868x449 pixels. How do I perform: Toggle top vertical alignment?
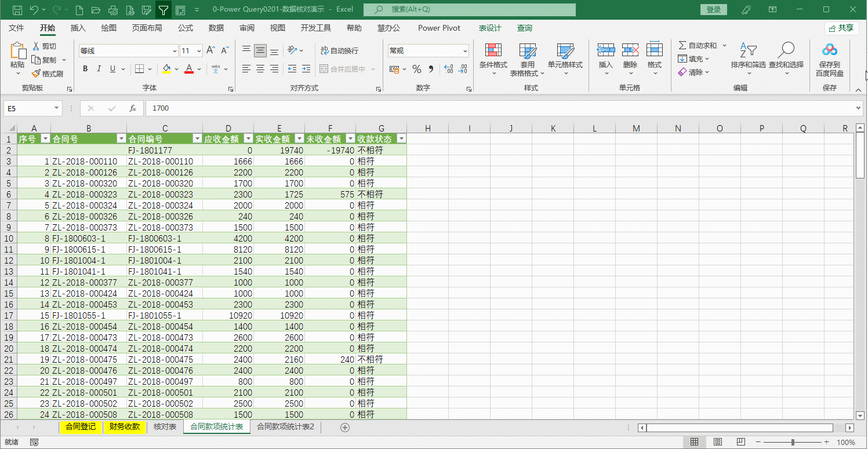tap(246, 51)
